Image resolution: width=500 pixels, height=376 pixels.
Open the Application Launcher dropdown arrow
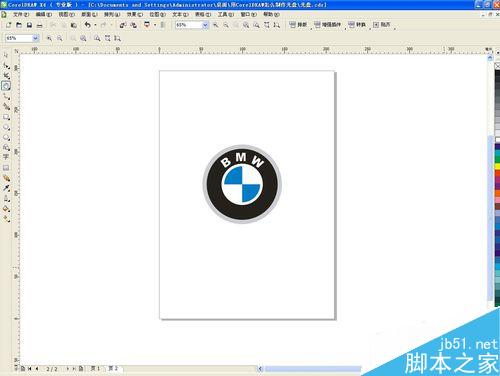[155, 25]
